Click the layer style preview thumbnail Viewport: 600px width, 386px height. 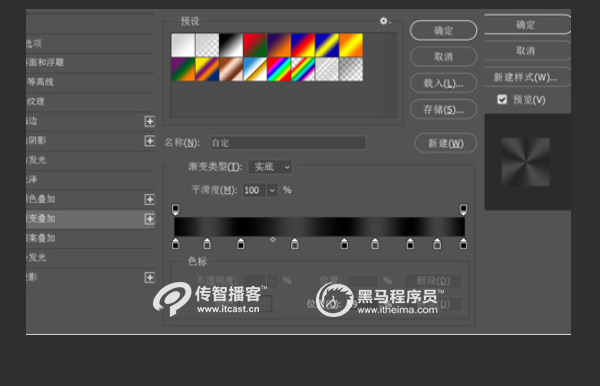tap(525, 162)
